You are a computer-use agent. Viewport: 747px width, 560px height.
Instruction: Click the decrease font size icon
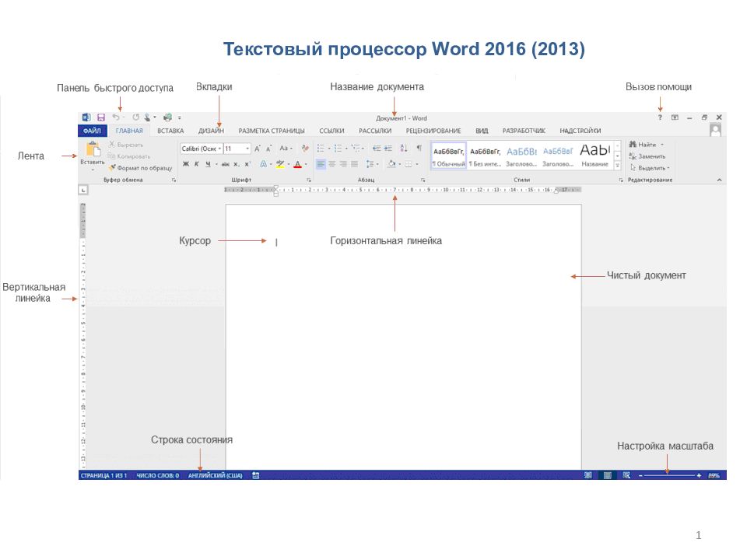coord(268,149)
